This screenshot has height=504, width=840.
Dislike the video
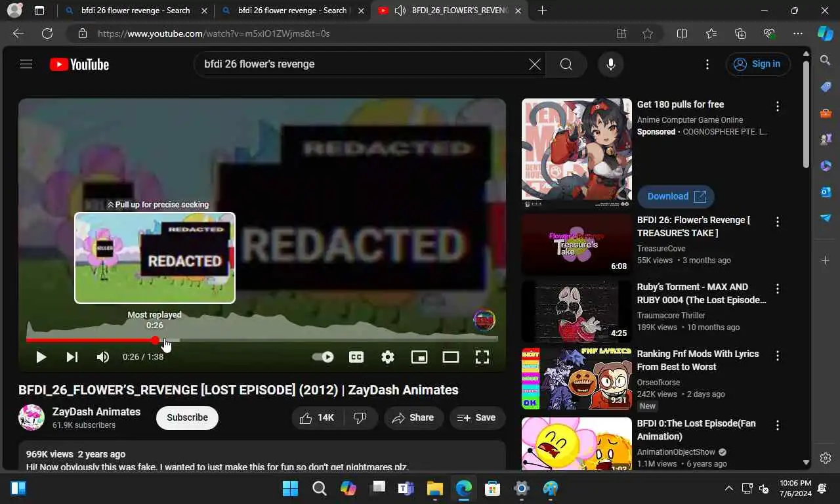click(360, 417)
